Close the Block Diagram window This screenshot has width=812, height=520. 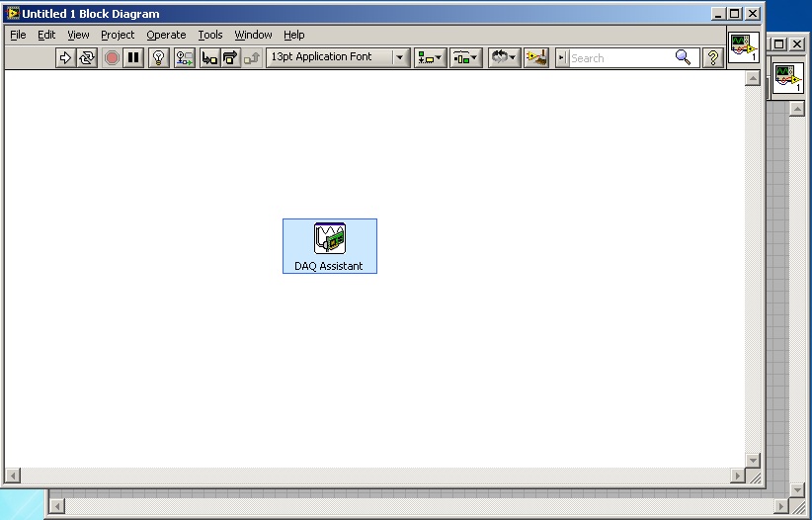pos(753,14)
